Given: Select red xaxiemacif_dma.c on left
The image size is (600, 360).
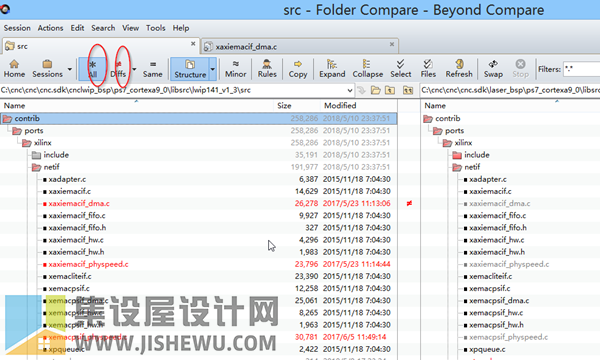Looking at the screenshot, I should pos(79,204).
